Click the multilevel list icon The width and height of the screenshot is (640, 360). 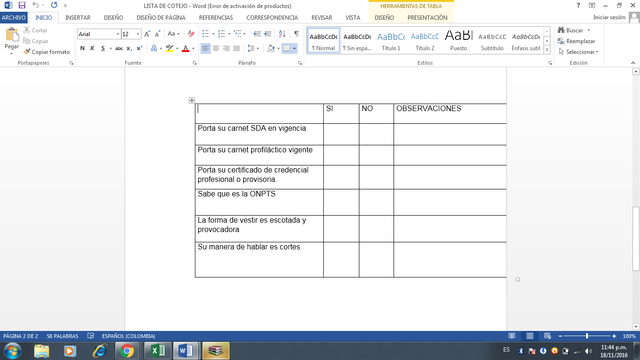click(238, 34)
